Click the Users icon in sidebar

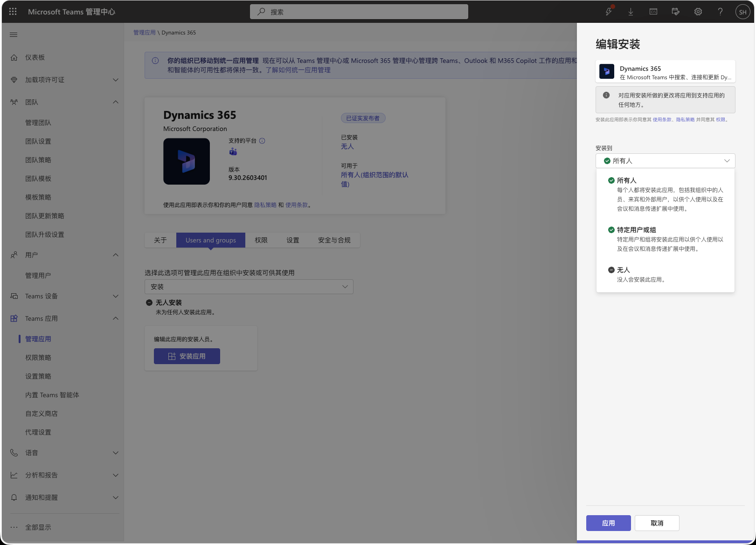[14, 255]
